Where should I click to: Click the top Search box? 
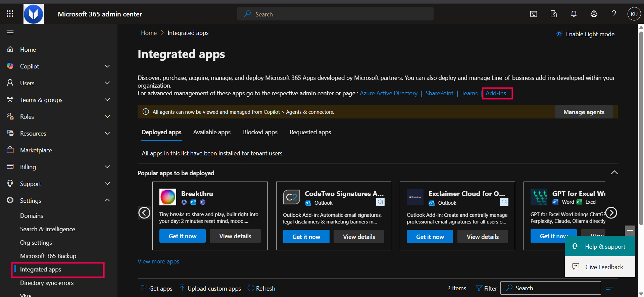pyautogui.click(x=335, y=14)
